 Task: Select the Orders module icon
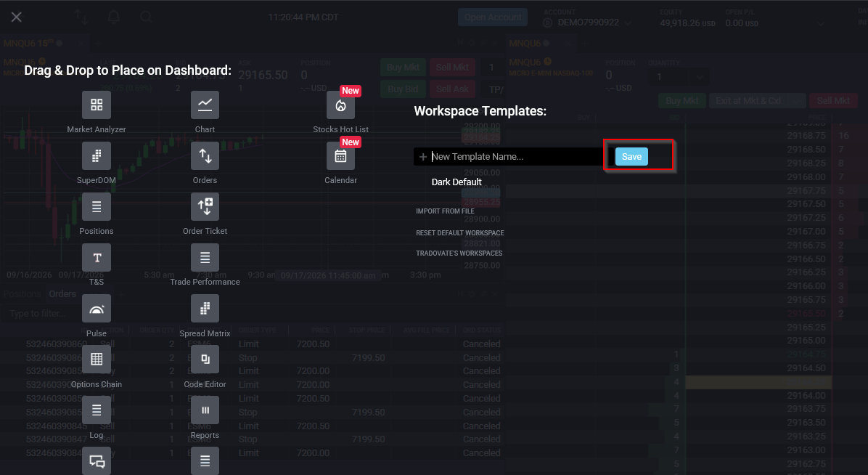pos(205,155)
